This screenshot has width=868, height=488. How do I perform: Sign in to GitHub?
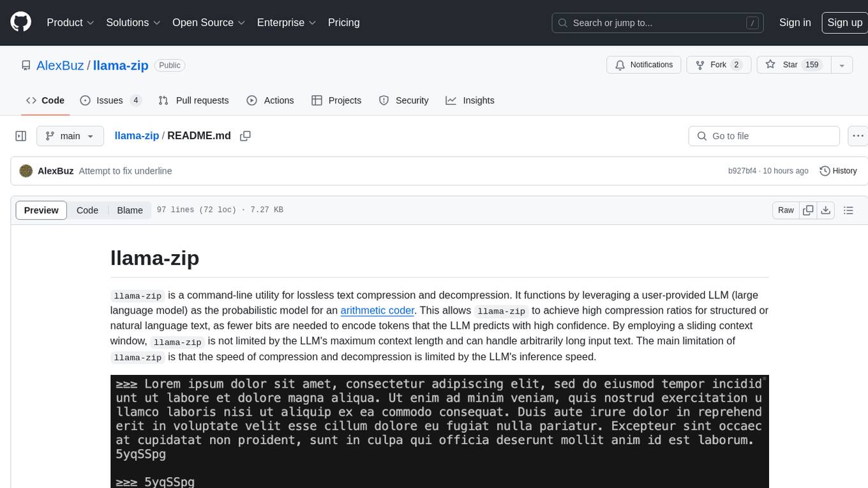tap(795, 22)
